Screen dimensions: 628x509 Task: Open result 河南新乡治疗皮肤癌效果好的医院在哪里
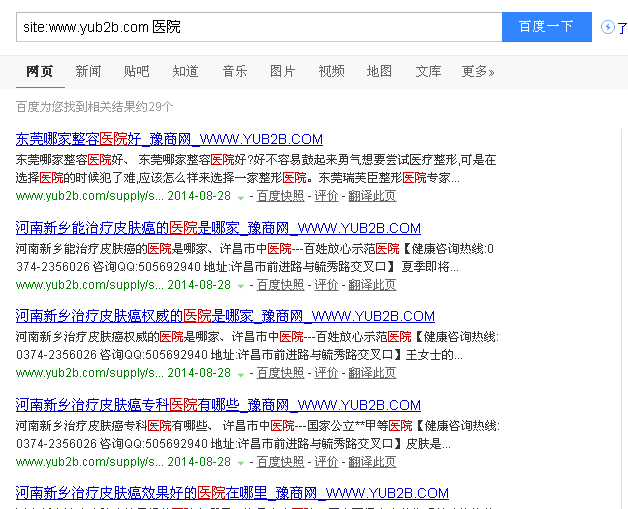coord(232,493)
